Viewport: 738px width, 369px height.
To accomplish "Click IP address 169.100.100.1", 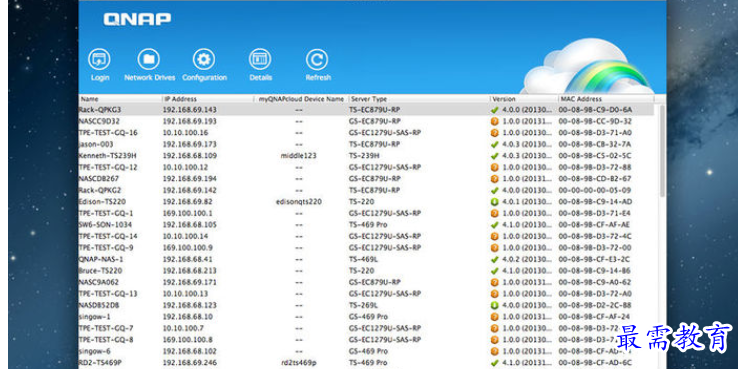I will (x=187, y=213).
